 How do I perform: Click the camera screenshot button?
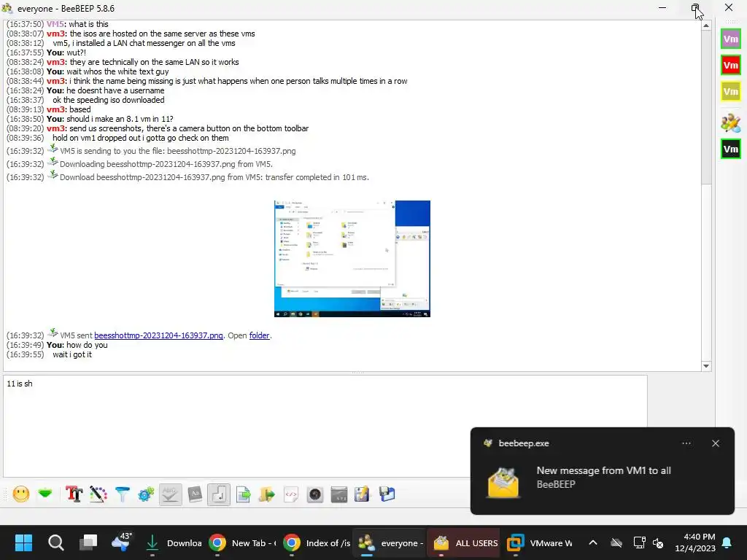[315, 494]
